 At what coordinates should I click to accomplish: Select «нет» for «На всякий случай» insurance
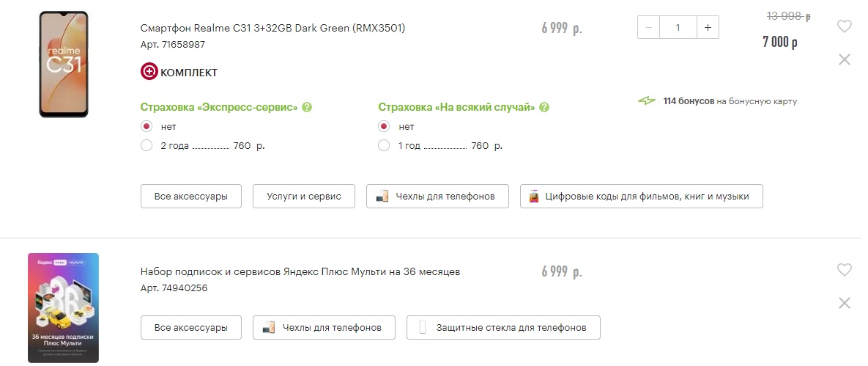tap(384, 126)
